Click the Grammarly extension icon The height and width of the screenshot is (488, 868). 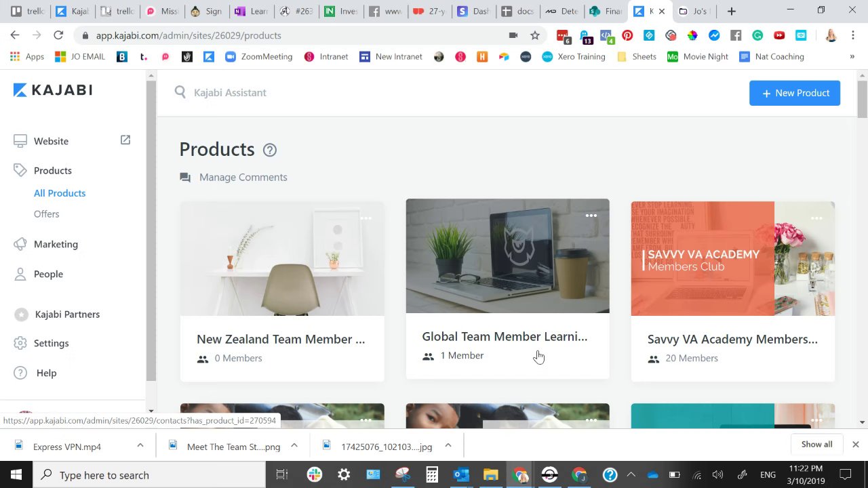[757, 35]
